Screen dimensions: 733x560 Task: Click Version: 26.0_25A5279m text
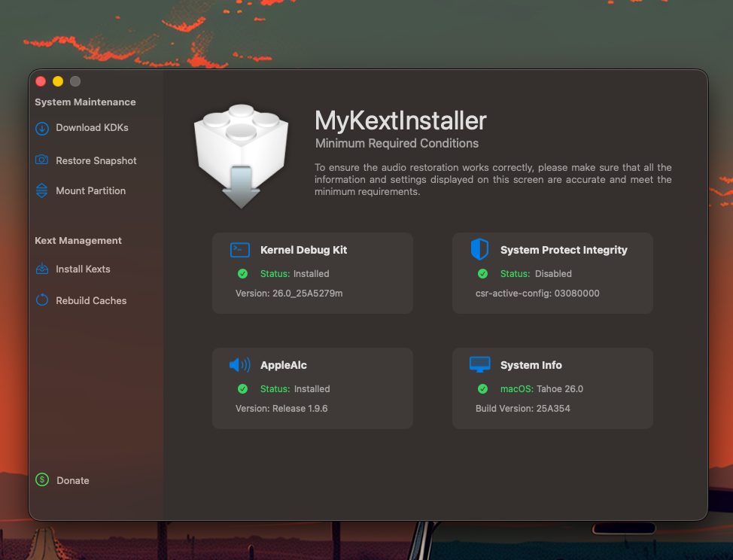(x=289, y=293)
